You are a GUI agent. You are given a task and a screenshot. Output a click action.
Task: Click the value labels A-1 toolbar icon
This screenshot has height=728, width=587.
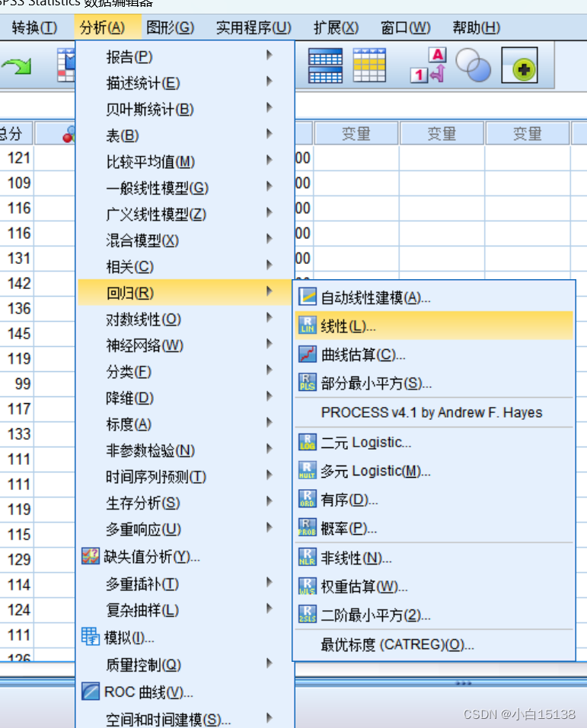pos(429,65)
